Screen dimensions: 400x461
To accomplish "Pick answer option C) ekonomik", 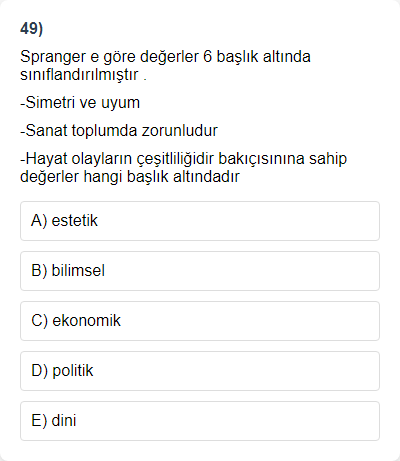I will click(x=200, y=321).
